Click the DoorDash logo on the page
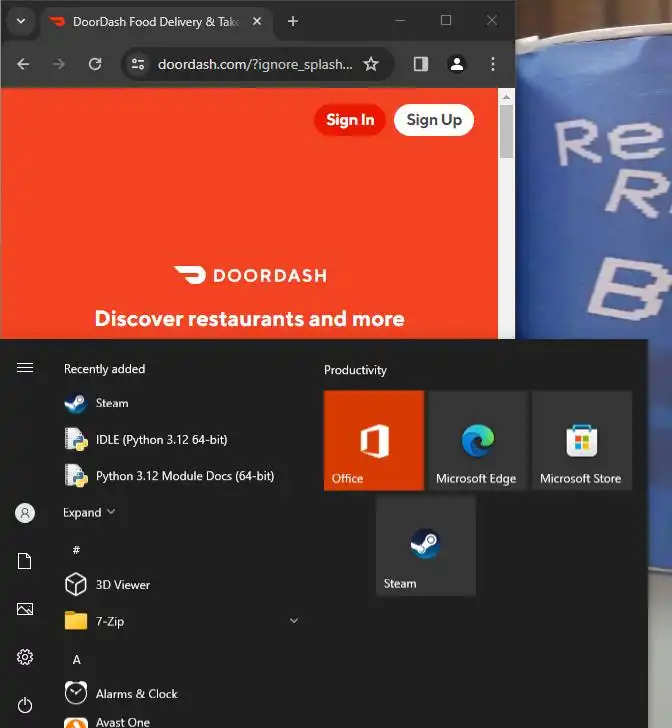 [x=250, y=275]
